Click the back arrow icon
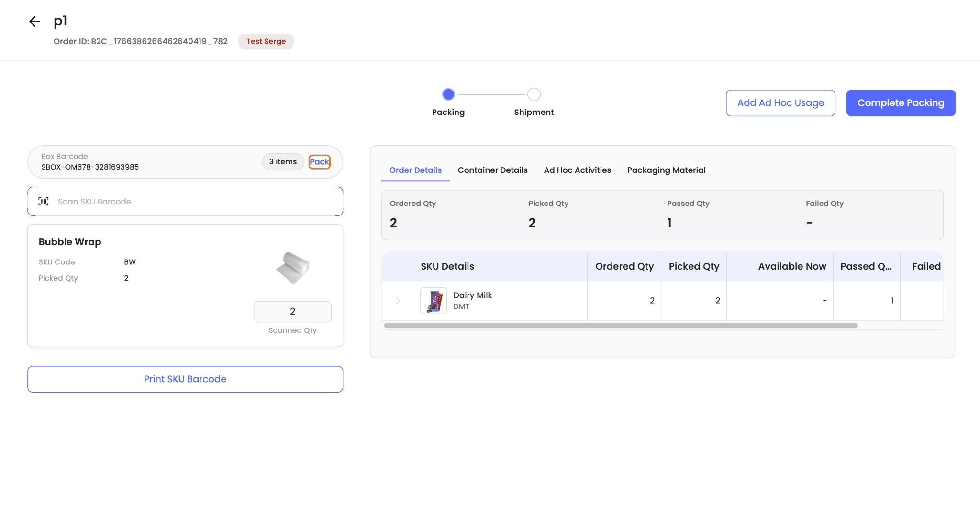980x510 pixels. coord(34,22)
